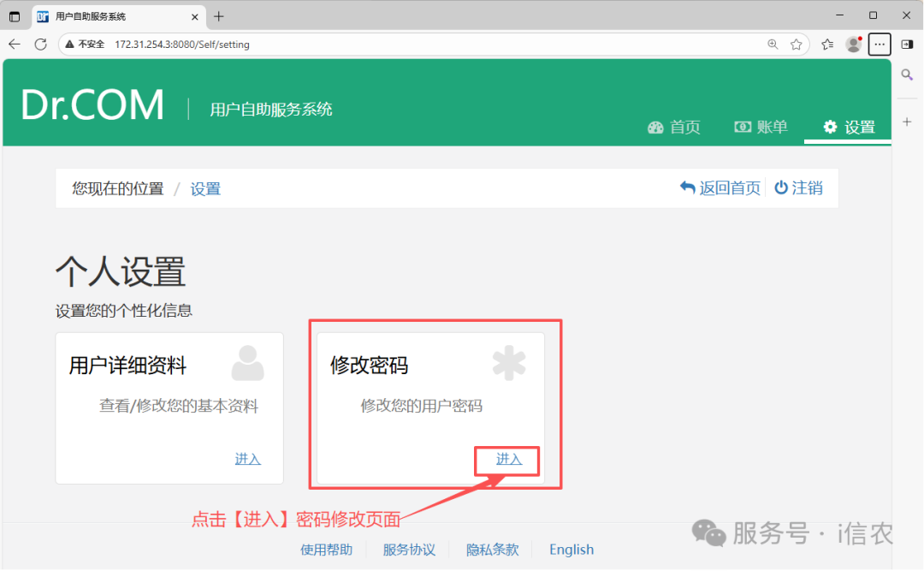Open the Edge sidebar search icon
This screenshot has height=571, width=924.
point(908,75)
